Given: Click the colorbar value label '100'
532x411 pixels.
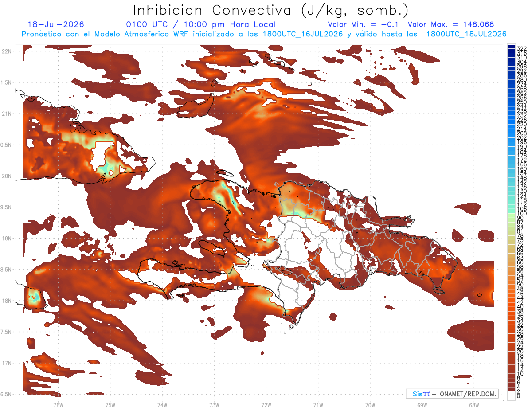Looking at the screenshot, I should pyautogui.click(x=522, y=214).
